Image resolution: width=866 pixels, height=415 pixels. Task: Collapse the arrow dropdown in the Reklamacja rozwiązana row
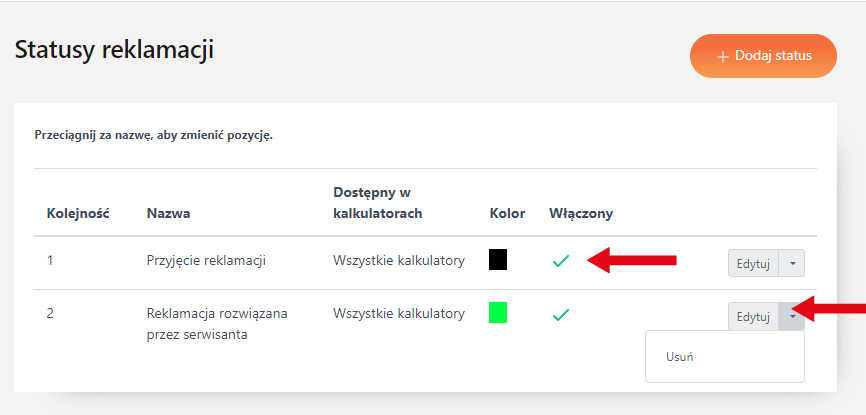(x=792, y=317)
